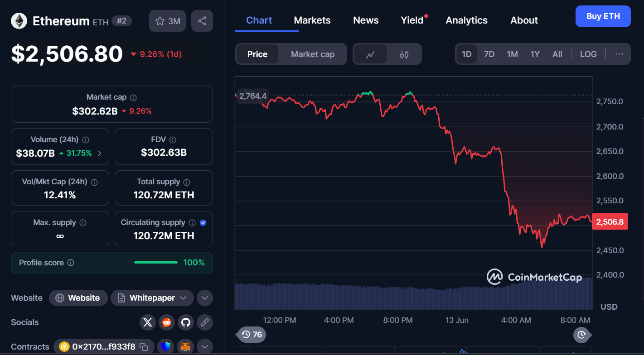Select the All time range
Viewport: 644px width, 355px height.
(x=557, y=54)
